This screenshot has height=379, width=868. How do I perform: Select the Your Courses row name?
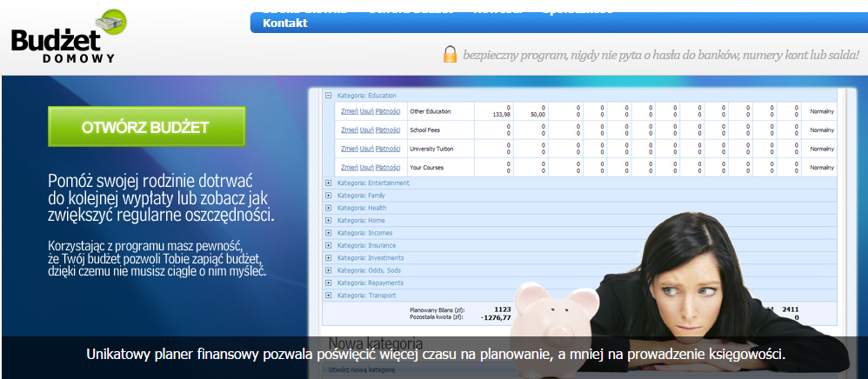(426, 168)
